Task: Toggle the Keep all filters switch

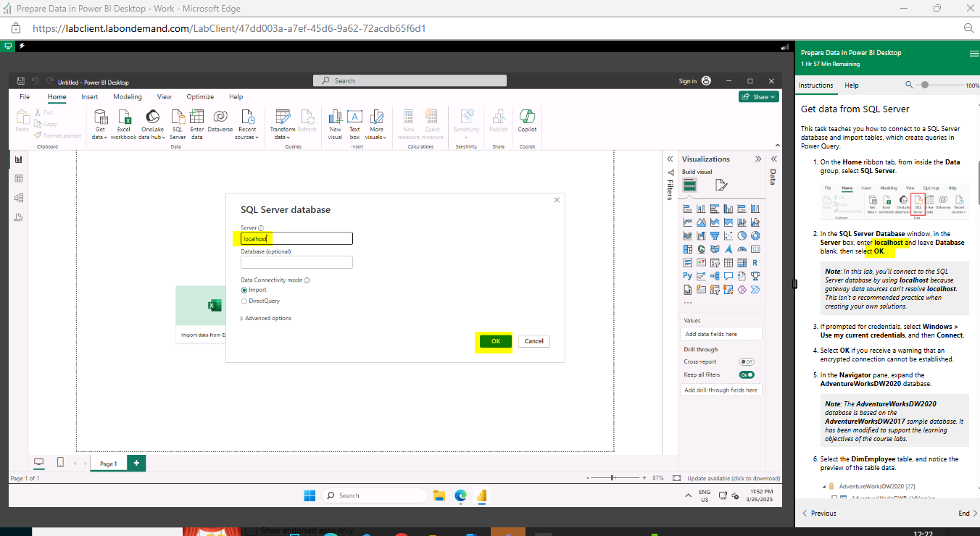Action: pos(747,374)
